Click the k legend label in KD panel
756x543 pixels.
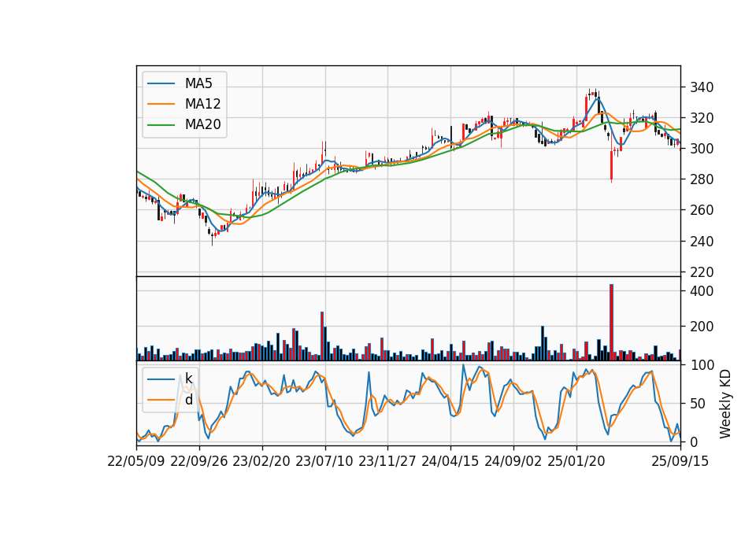pos(188,379)
